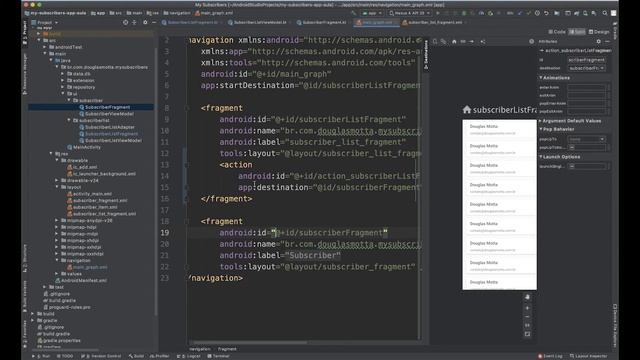The image size is (640, 360).
Task: Toggle the popUpToInclusive checkbox
Action: 571,147
